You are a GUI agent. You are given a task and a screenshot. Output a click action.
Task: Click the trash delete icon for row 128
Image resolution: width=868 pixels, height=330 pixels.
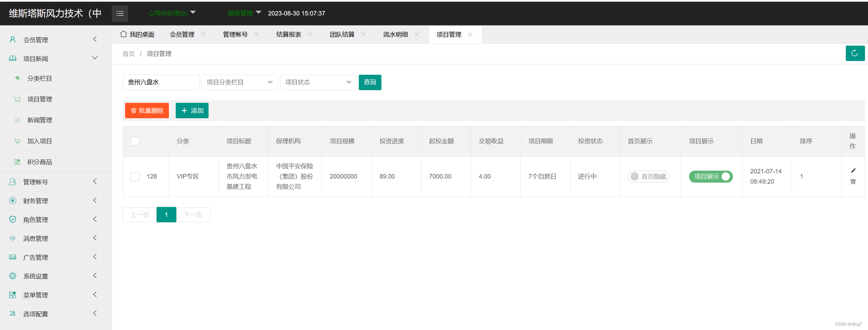tap(853, 182)
